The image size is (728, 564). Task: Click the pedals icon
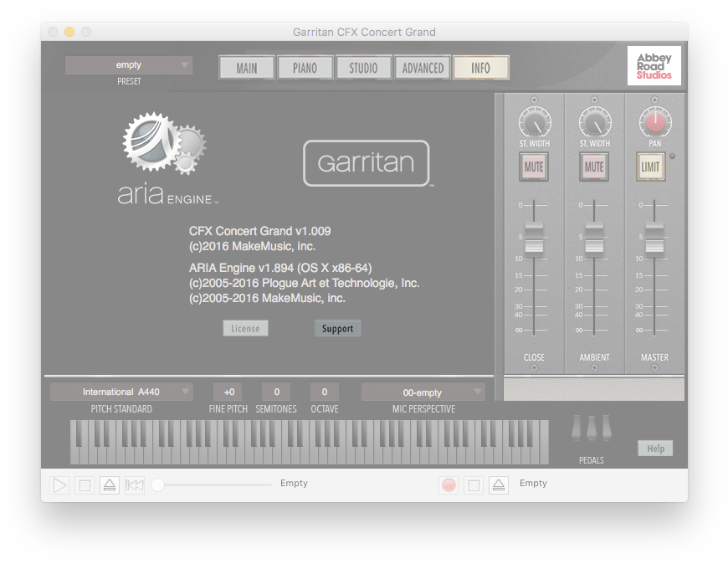tap(592, 428)
